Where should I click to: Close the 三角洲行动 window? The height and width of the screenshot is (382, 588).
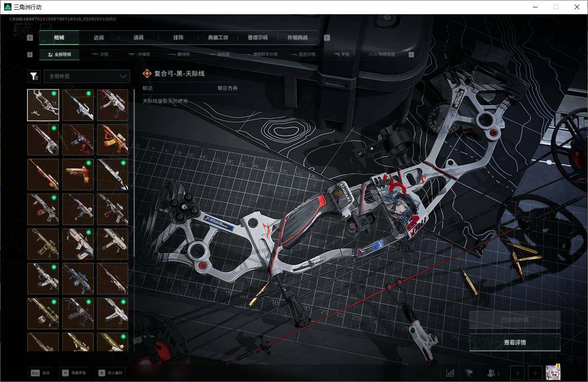click(577, 7)
